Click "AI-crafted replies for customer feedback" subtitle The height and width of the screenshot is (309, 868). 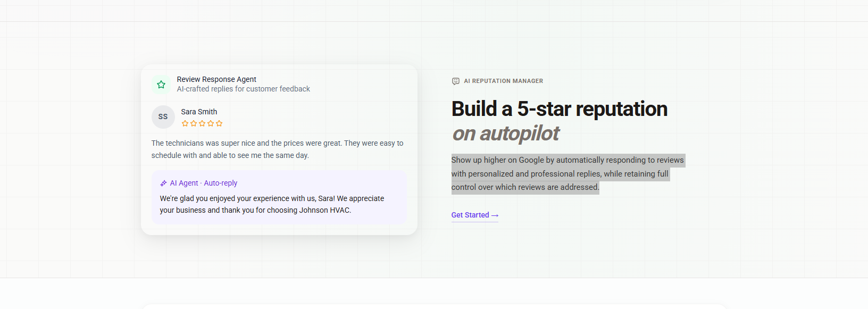tap(244, 89)
